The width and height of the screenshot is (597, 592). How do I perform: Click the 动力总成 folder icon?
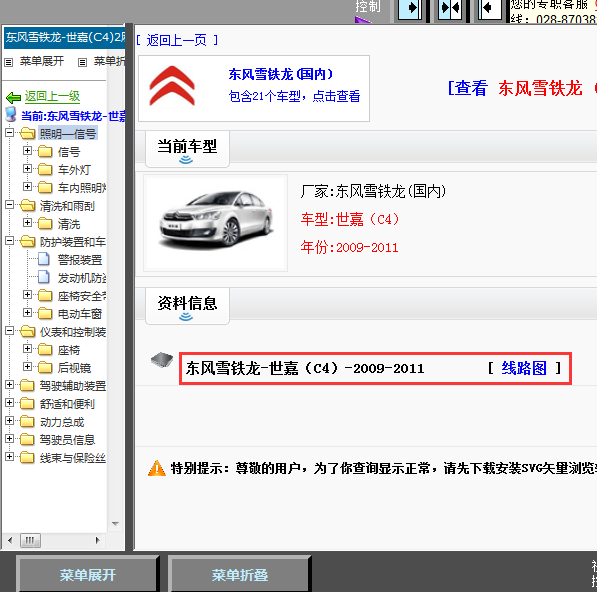27,421
